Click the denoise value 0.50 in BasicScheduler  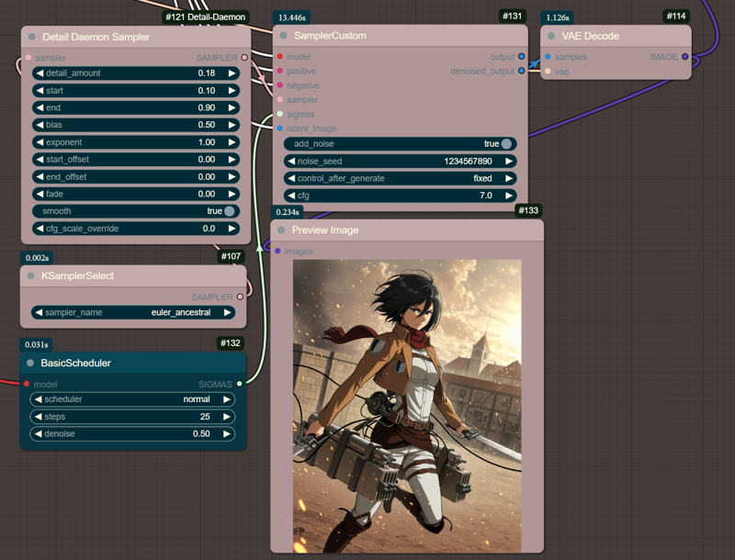pos(201,434)
